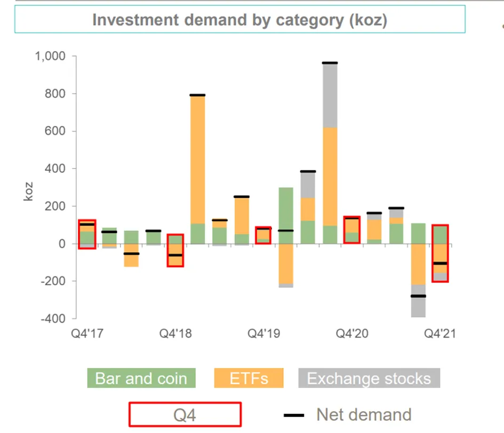Select the "ETFs" legend entry
504x433 pixels.
pyautogui.click(x=249, y=378)
